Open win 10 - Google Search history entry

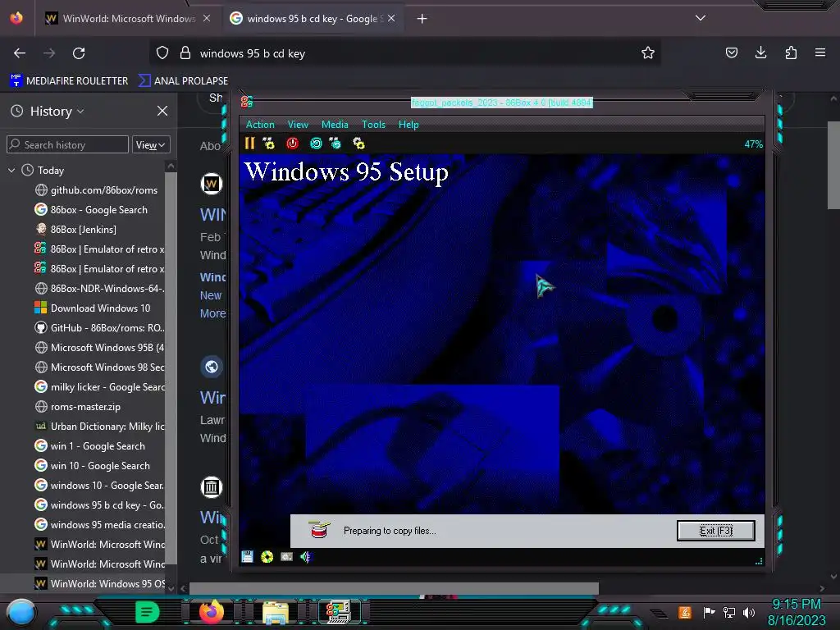point(92,466)
